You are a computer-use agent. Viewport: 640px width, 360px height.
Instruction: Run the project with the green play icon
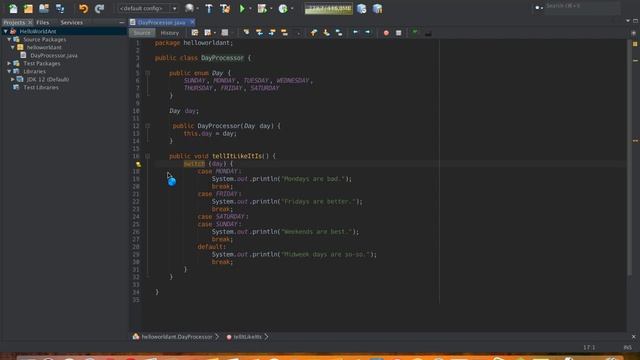pos(242,8)
